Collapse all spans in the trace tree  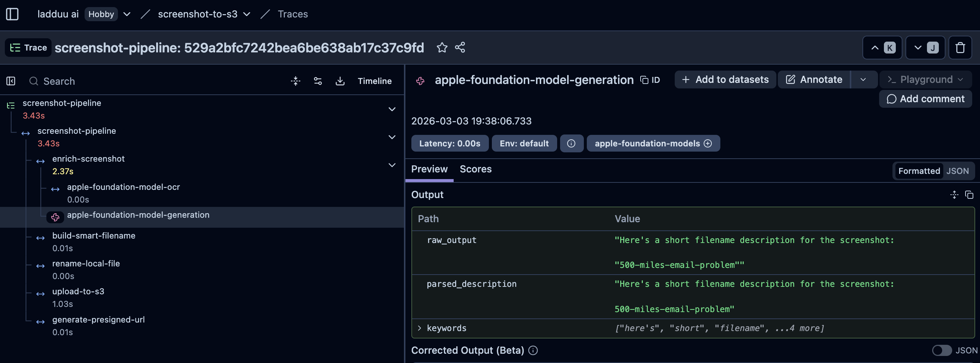tap(296, 81)
